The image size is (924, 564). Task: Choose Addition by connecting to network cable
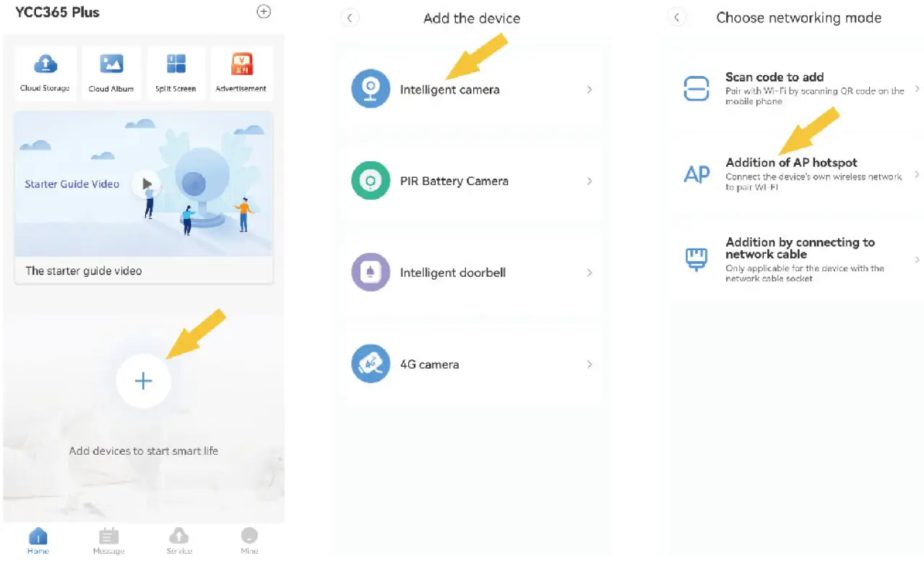799,259
